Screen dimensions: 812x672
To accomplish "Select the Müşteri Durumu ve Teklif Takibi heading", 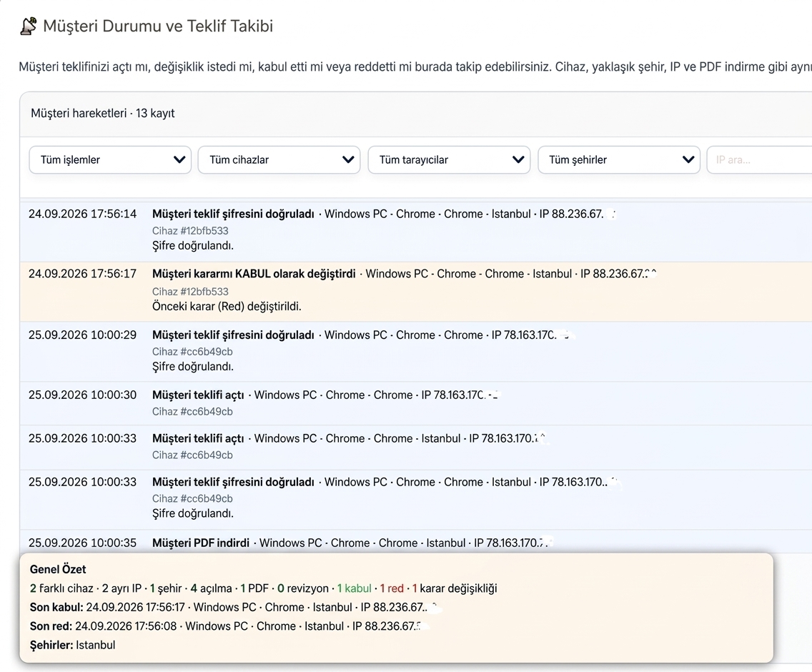I will coord(158,26).
